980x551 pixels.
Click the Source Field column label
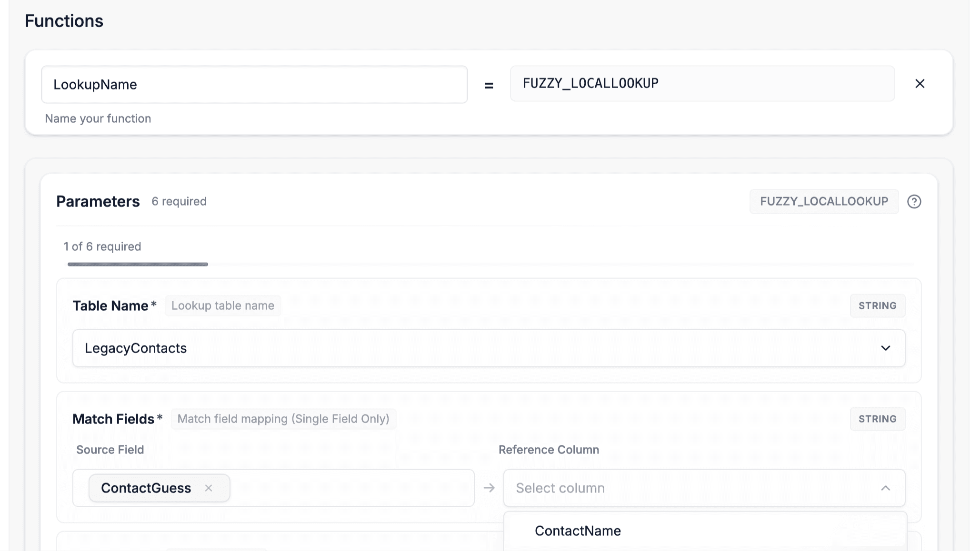(110, 450)
